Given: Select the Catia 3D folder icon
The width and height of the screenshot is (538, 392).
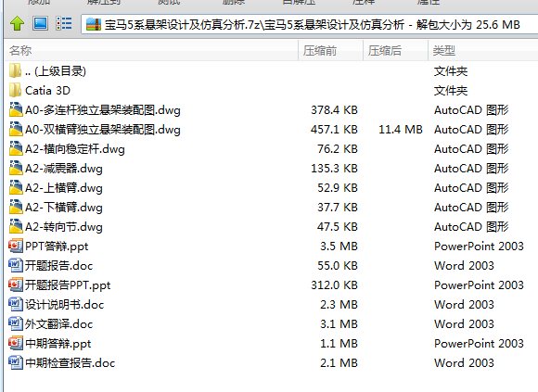Looking at the screenshot, I should 15,91.
